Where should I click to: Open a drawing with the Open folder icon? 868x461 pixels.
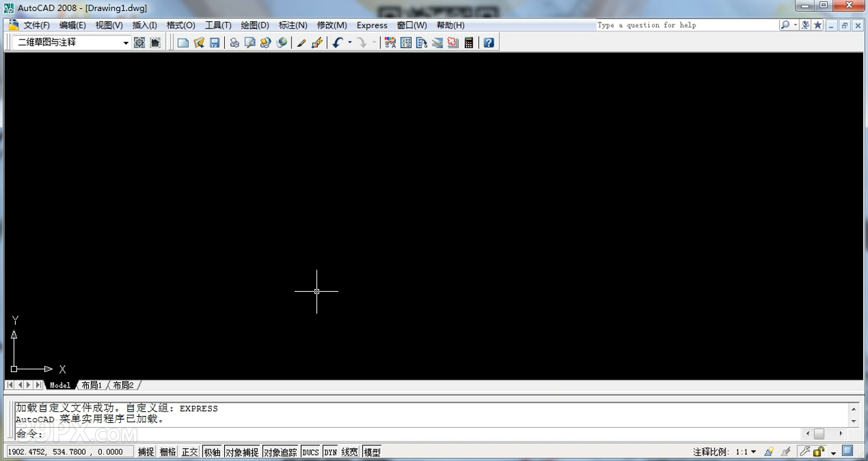click(200, 42)
